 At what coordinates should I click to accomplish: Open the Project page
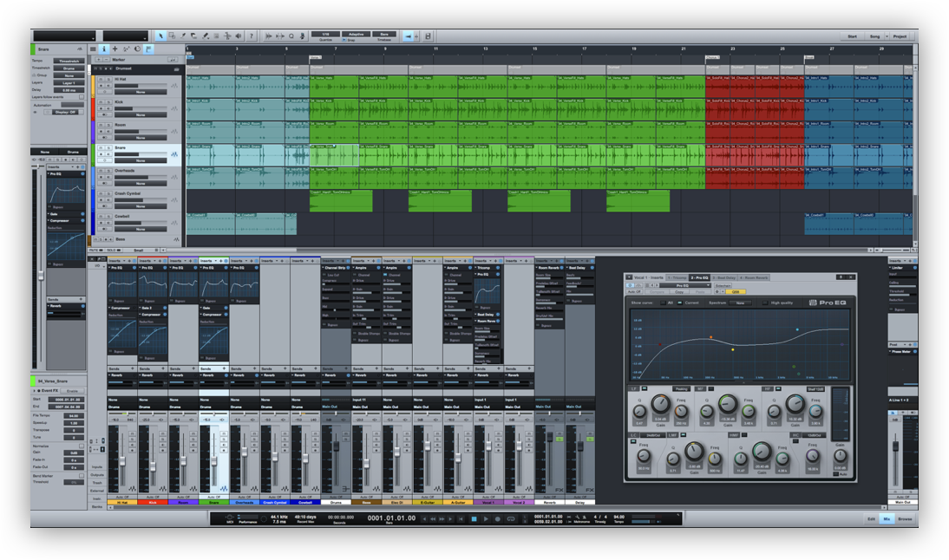point(900,36)
